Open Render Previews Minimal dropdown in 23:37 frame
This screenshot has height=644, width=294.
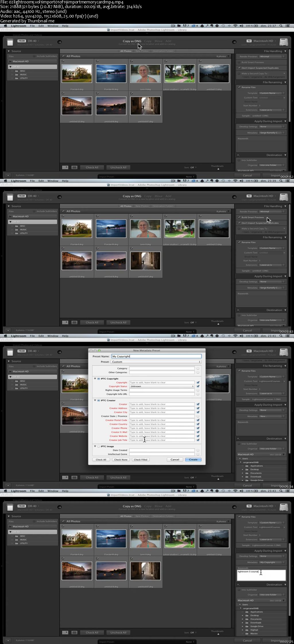[272, 57]
